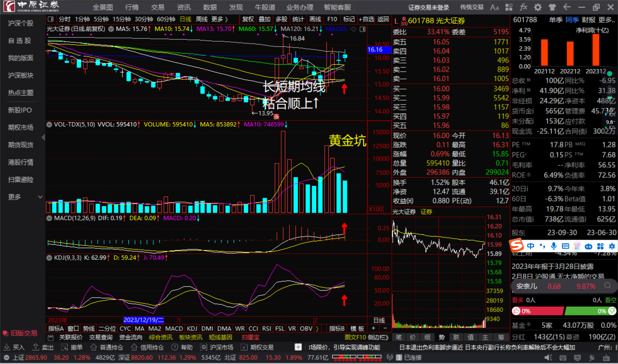Click the font size AA icon
The image size is (618, 364).
tap(494, 7)
